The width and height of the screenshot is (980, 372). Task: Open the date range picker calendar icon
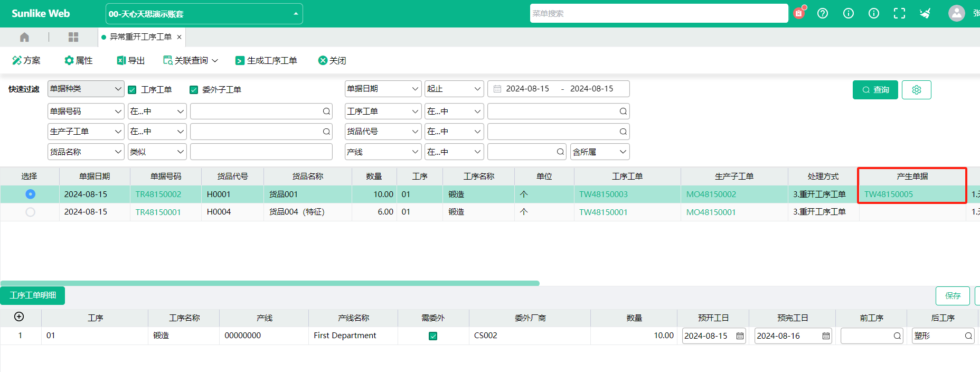497,89
